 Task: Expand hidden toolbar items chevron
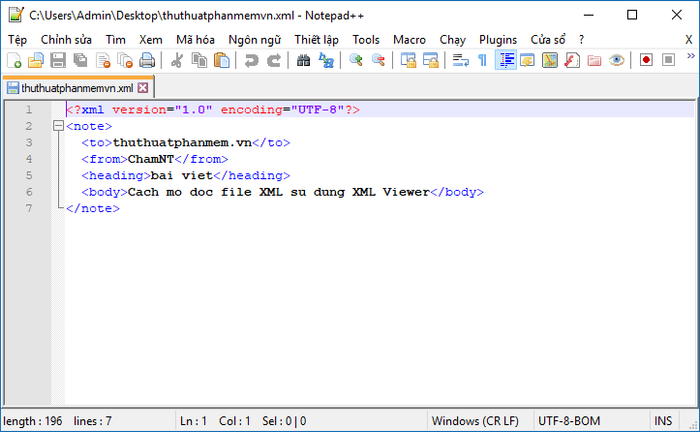[691, 56]
